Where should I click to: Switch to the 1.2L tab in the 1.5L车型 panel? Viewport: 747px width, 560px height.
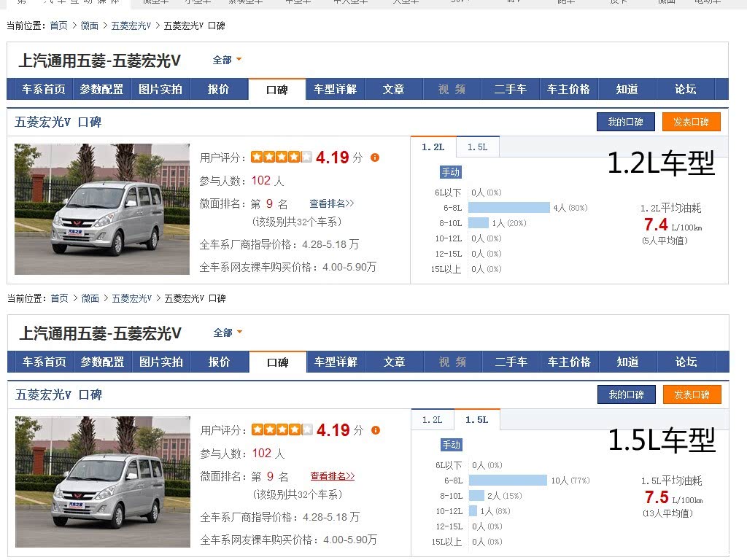pyautogui.click(x=433, y=420)
